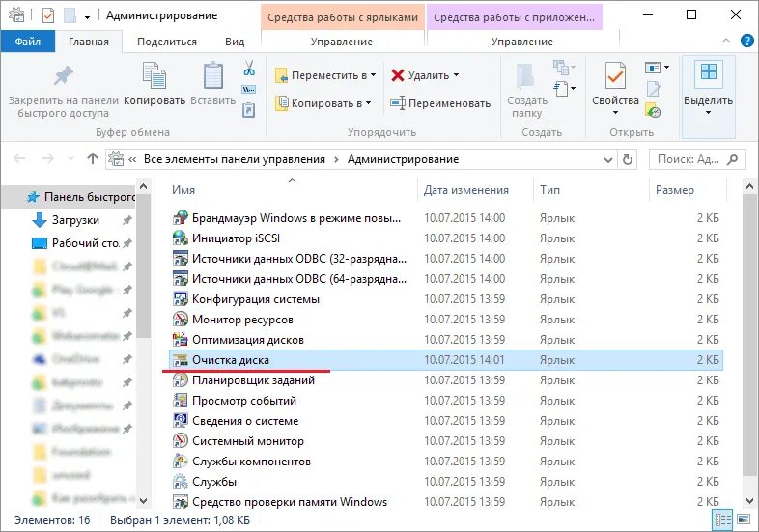Click the Copy ribbon button
The height and width of the screenshot is (532, 759).
tap(155, 84)
